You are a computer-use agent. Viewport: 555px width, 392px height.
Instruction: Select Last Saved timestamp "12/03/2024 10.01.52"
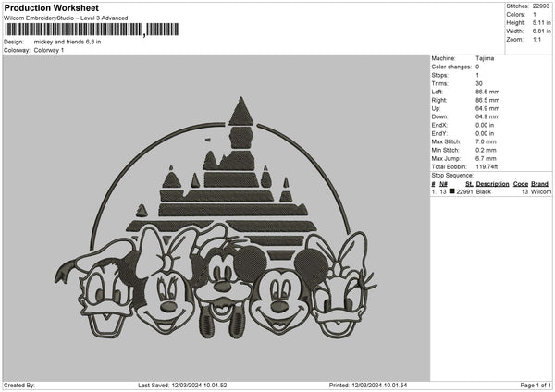coord(199,385)
